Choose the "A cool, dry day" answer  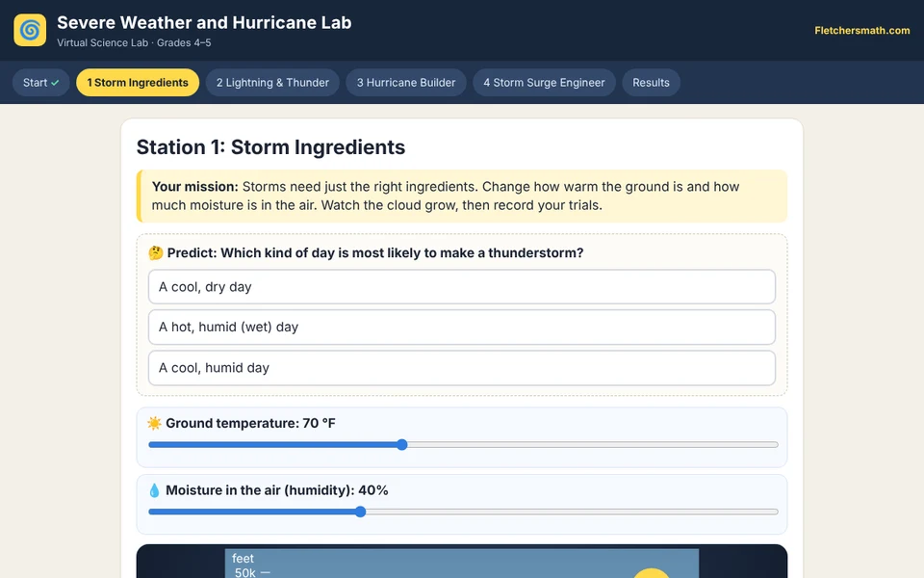tap(461, 287)
